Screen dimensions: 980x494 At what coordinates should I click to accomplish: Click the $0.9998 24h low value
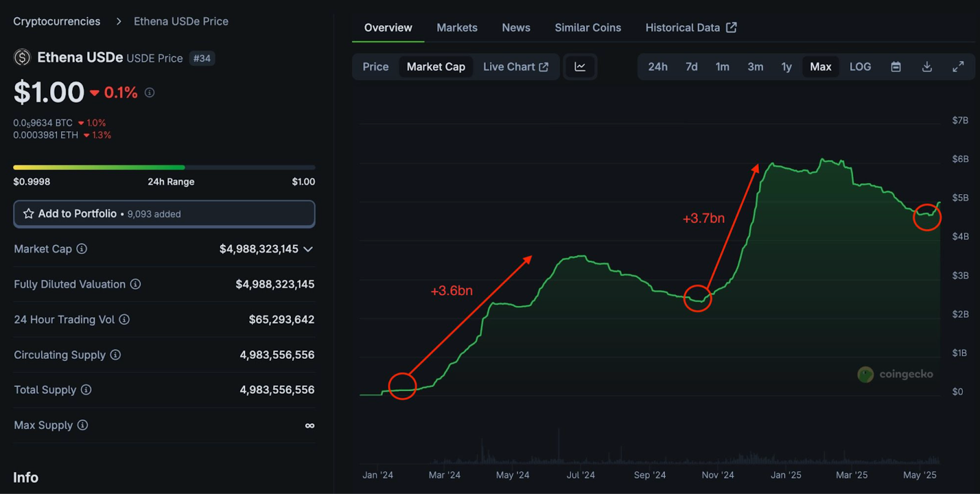(x=32, y=182)
